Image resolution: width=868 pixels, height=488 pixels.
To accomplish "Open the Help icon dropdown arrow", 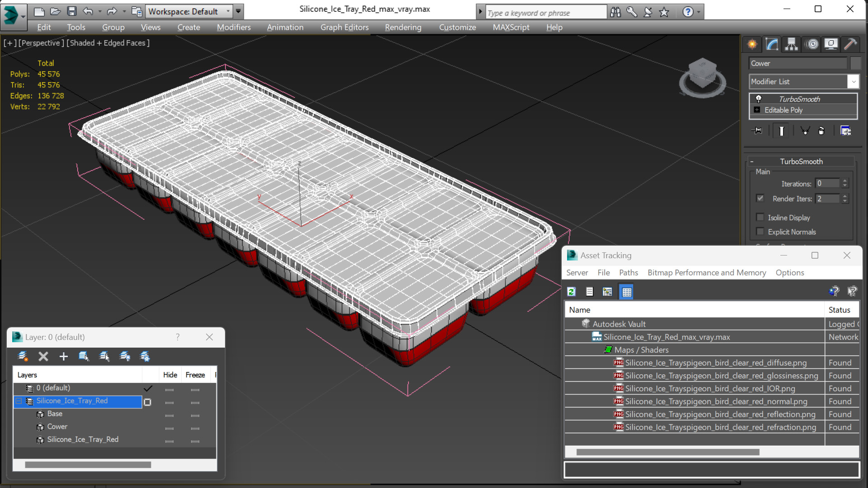I will 699,12.
